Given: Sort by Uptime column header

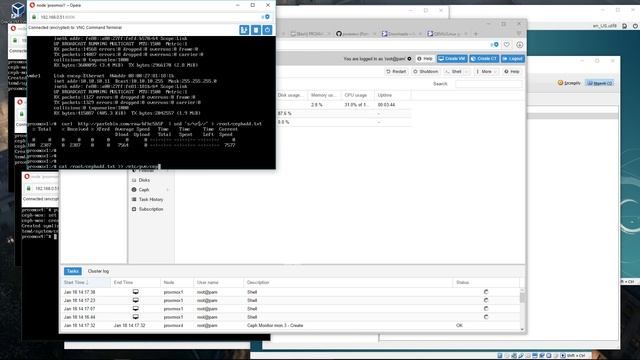Looking at the screenshot, I should pyautogui.click(x=393, y=95).
